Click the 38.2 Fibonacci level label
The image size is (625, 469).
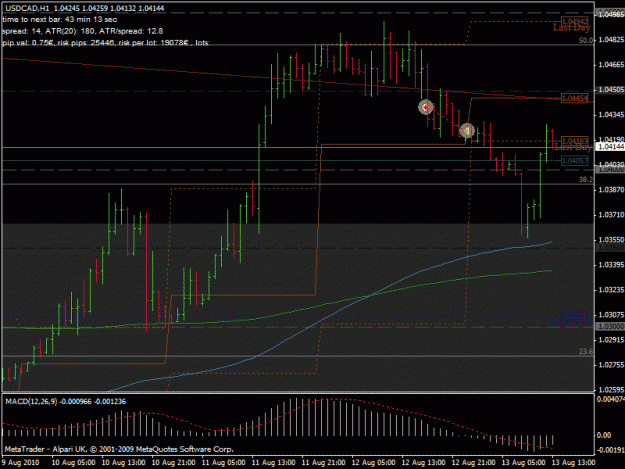[x=586, y=180]
